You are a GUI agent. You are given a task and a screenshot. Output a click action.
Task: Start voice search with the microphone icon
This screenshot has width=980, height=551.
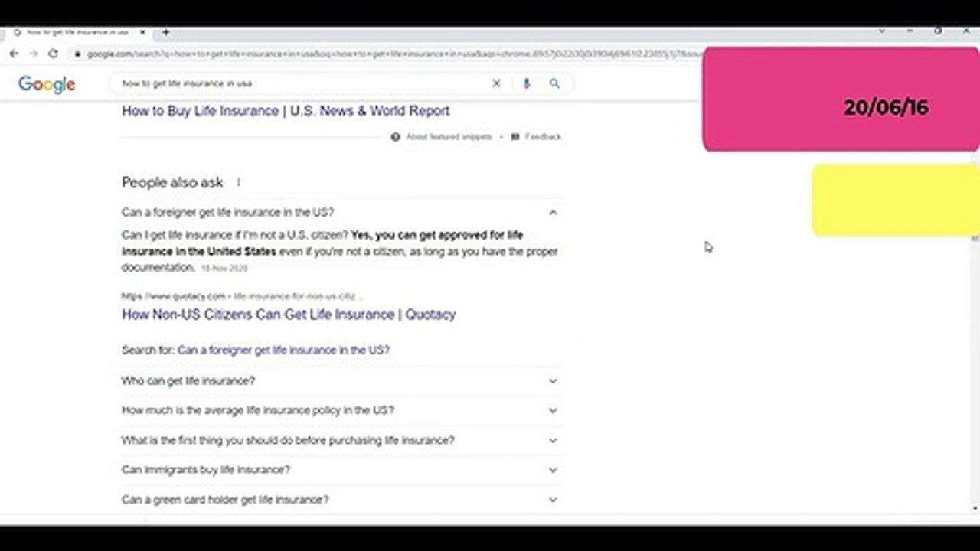tap(526, 83)
